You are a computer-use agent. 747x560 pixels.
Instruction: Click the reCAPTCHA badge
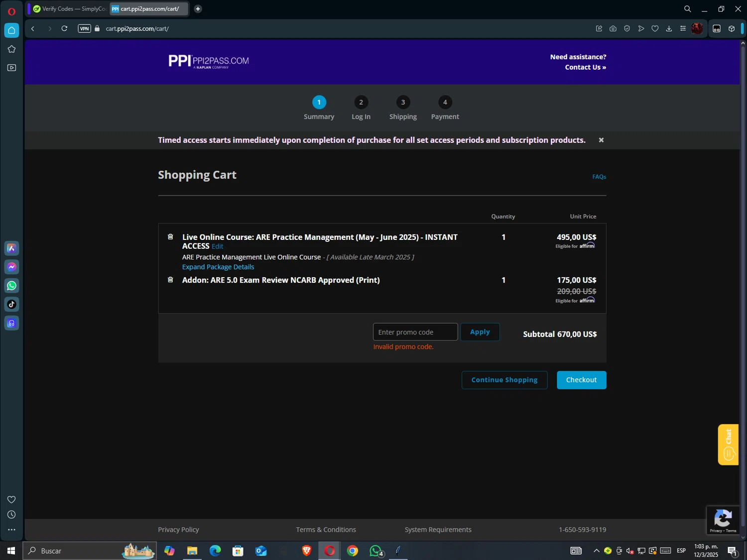tap(723, 520)
